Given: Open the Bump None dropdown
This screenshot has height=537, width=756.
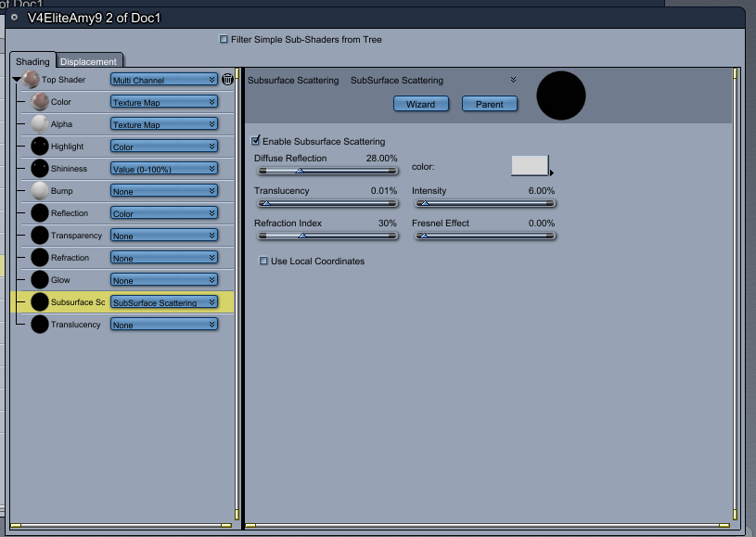Looking at the screenshot, I should [x=164, y=190].
